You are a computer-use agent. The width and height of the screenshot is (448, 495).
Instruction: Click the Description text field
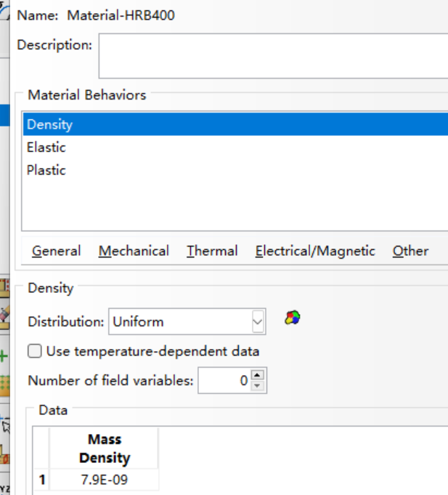coord(273,55)
